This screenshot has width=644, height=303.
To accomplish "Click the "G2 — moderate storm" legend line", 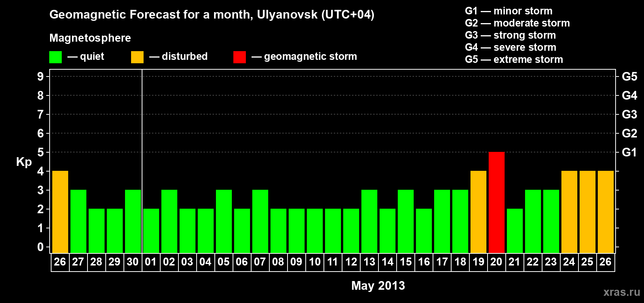I will (517, 23).
